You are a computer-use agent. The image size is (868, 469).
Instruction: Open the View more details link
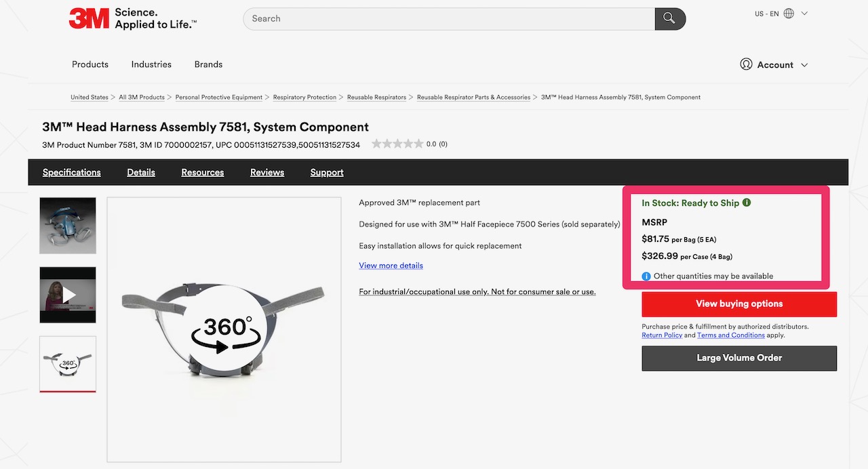point(391,266)
